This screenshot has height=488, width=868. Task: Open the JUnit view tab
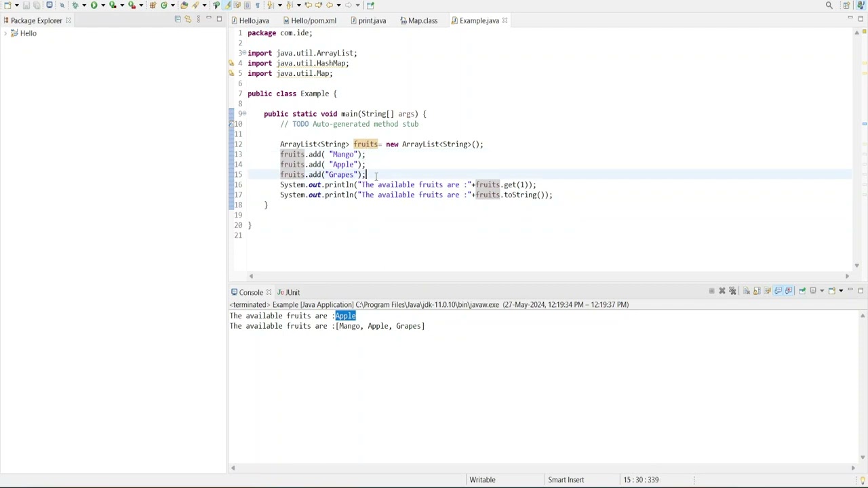(x=288, y=292)
